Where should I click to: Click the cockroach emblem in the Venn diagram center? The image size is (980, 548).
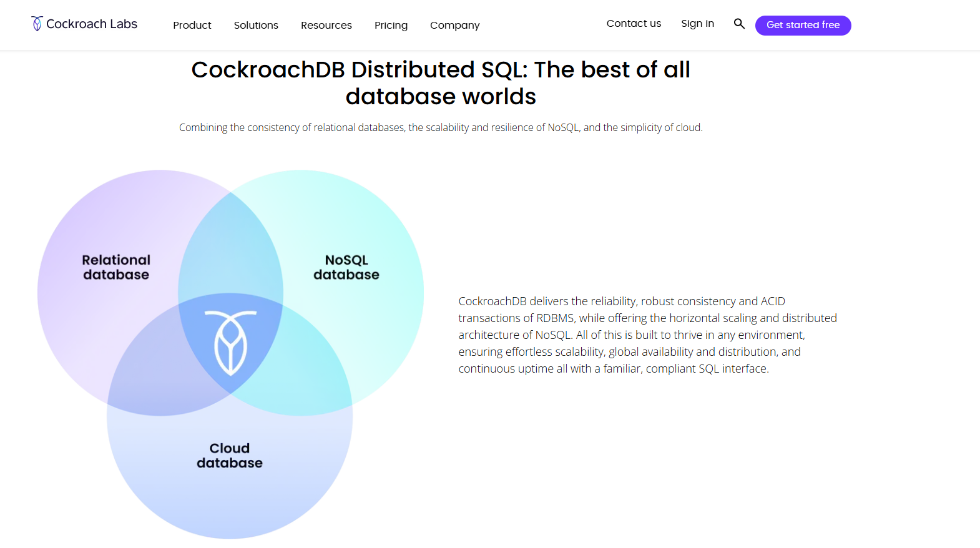click(x=230, y=343)
